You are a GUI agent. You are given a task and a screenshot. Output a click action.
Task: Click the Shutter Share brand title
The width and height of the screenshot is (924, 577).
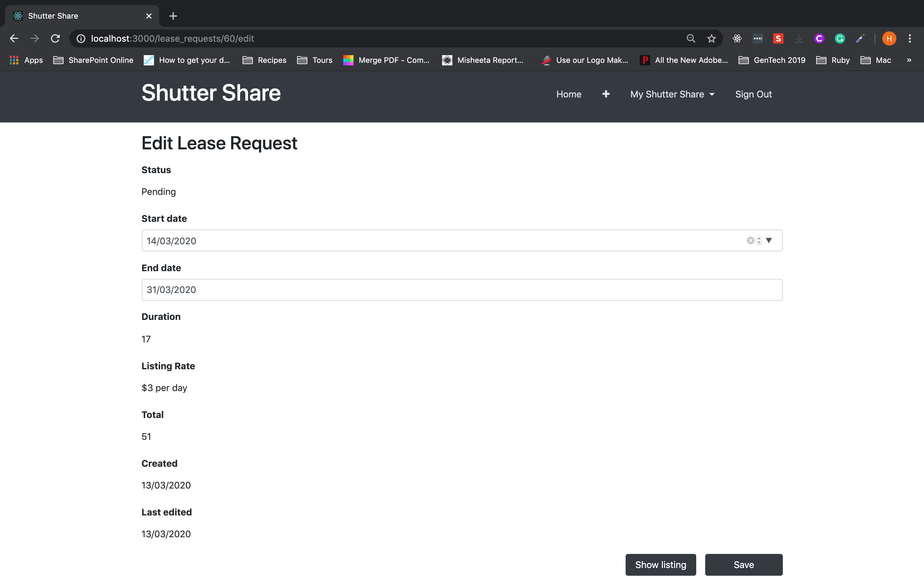211,93
